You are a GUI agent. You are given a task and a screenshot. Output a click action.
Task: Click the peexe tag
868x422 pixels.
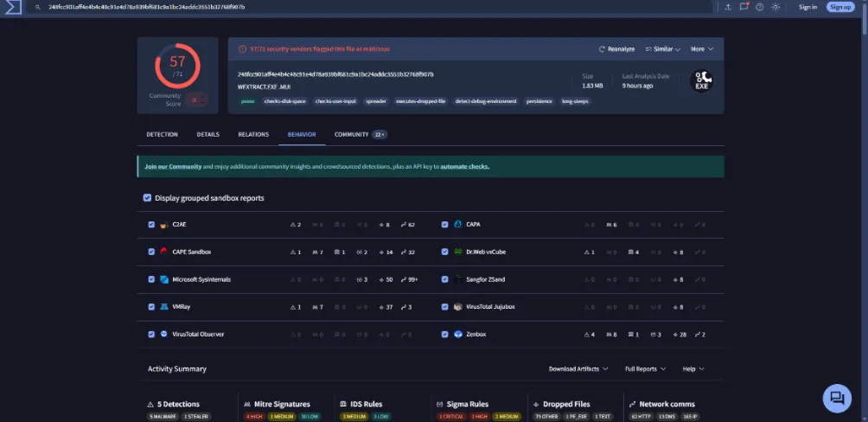(x=248, y=101)
